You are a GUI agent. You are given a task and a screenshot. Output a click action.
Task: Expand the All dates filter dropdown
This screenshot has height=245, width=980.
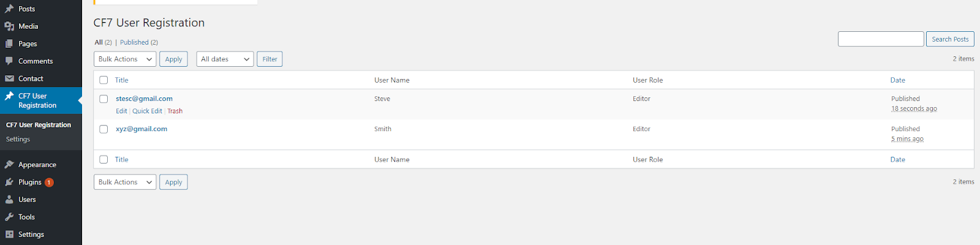(225, 59)
